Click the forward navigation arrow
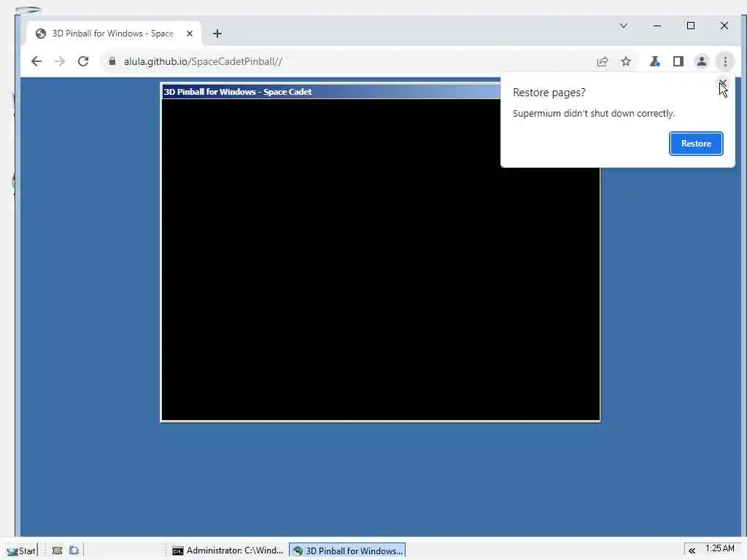Screen dimensions: 747x560 (60, 61)
